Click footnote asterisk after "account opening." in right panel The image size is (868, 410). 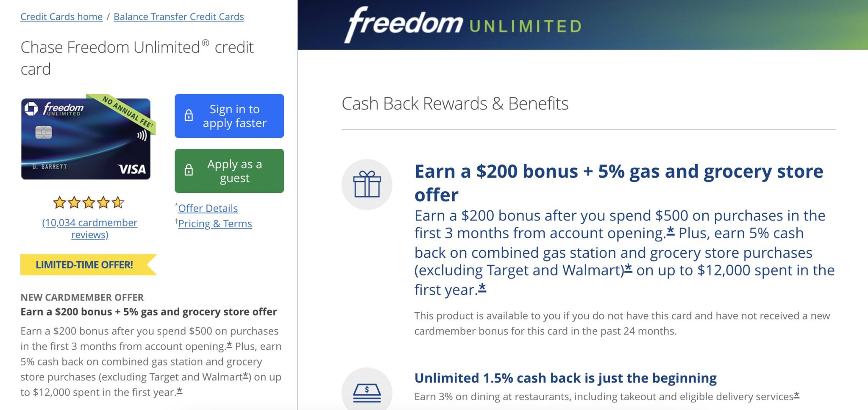tap(670, 231)
